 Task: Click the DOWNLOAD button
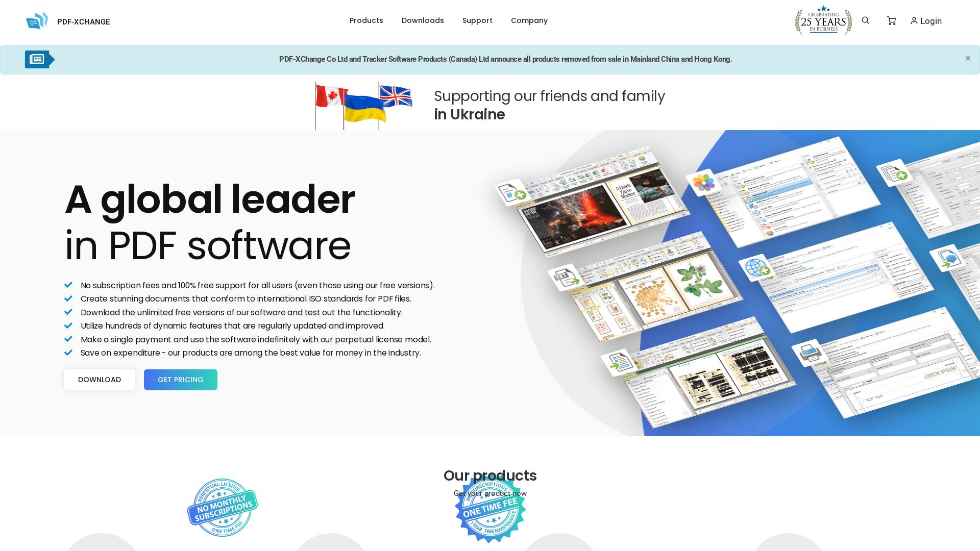[x=100, y=380]
